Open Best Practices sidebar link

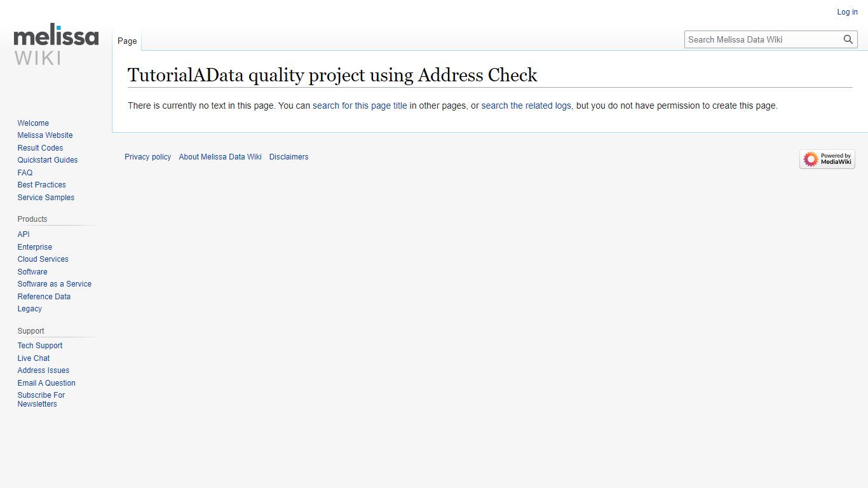(x=41, y=185)
